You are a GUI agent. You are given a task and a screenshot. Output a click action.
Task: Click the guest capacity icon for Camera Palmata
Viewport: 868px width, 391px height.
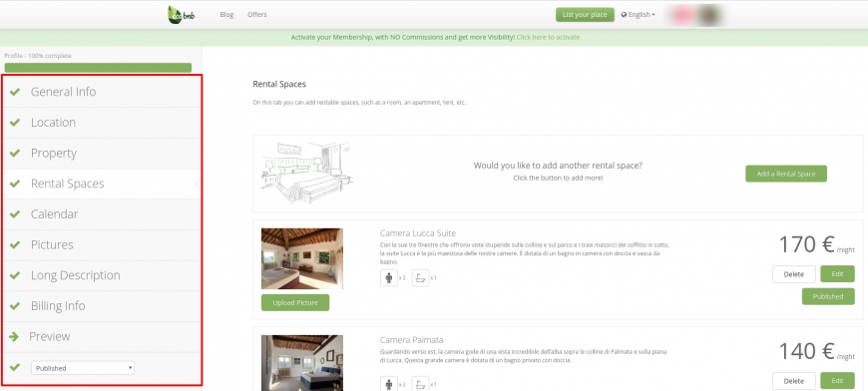[389, 383]
